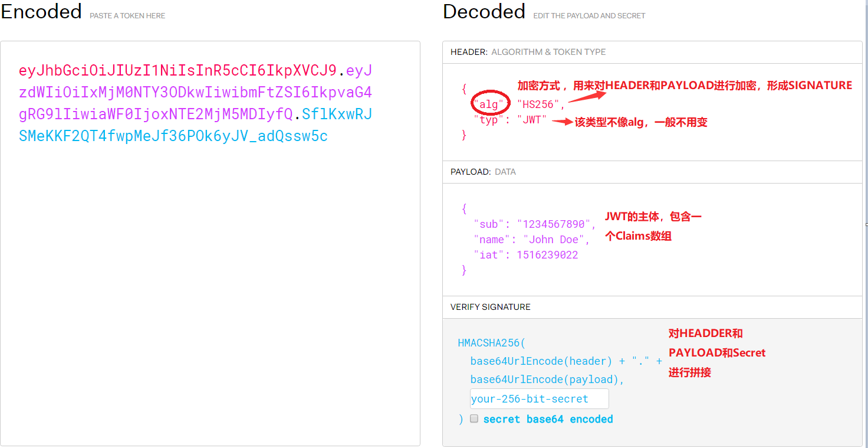Click the "1234567890" value in payload
868x448 pixels.
point(554,224)
